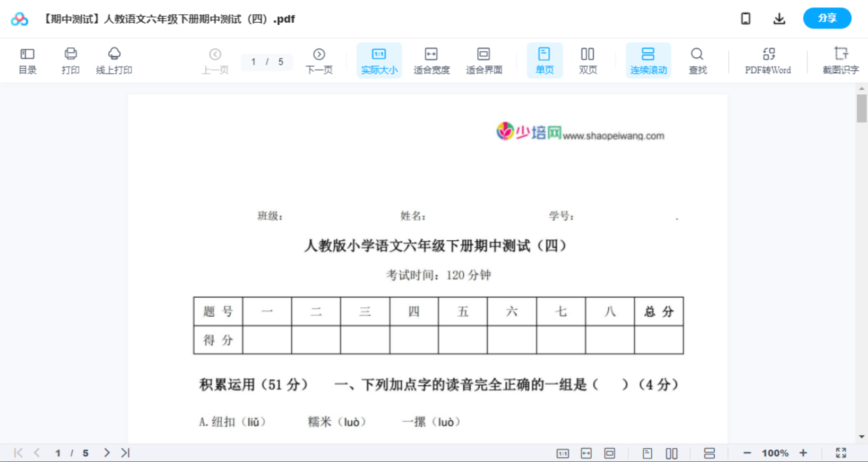Go to the next page with 下一页
This screenshot has height=462, width=868.
pos(319,60)
